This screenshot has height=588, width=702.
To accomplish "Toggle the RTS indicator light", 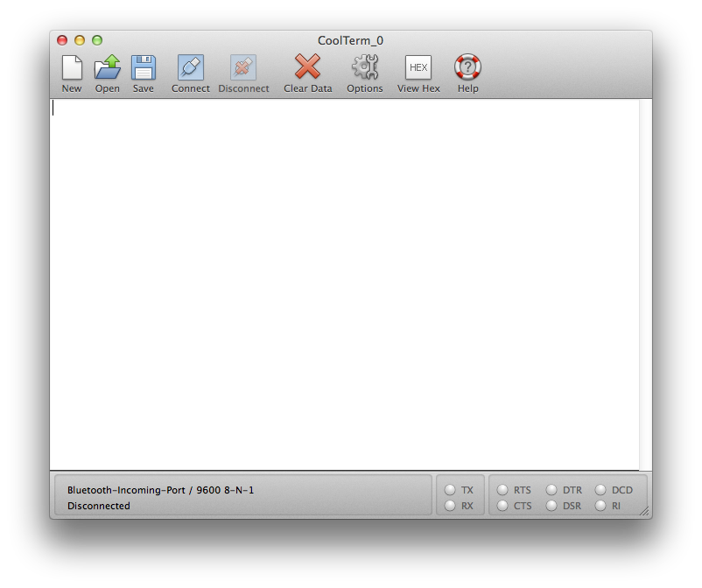I will point(502,490).
